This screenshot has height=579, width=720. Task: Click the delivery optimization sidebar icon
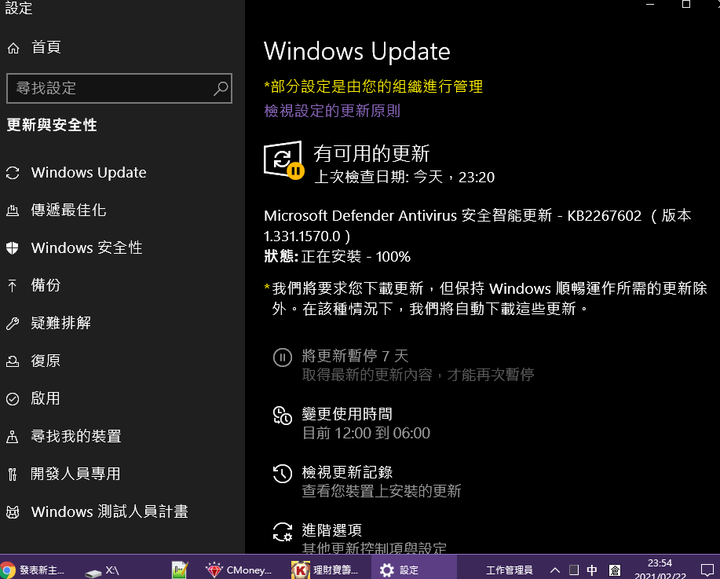pyautogui.click(x=13, y=211)
